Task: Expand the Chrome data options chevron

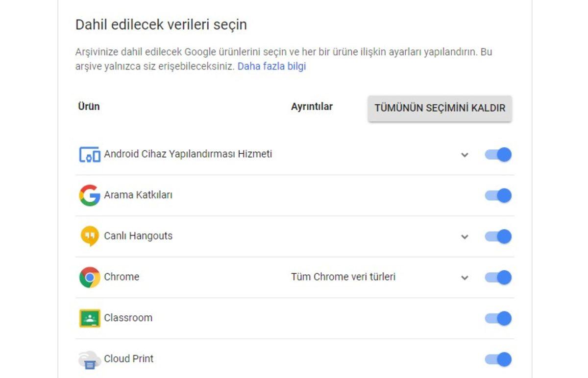Action: pos(464,277)
